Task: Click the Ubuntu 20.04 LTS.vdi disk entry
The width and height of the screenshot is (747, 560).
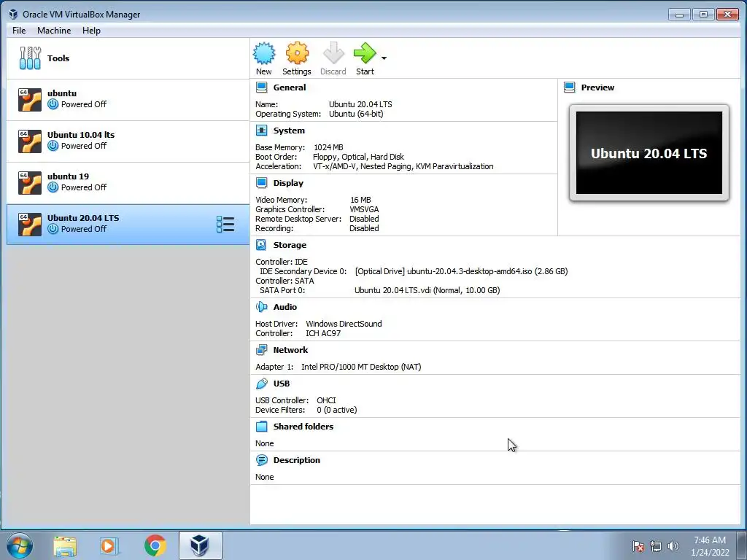Action: coord(427,290)
